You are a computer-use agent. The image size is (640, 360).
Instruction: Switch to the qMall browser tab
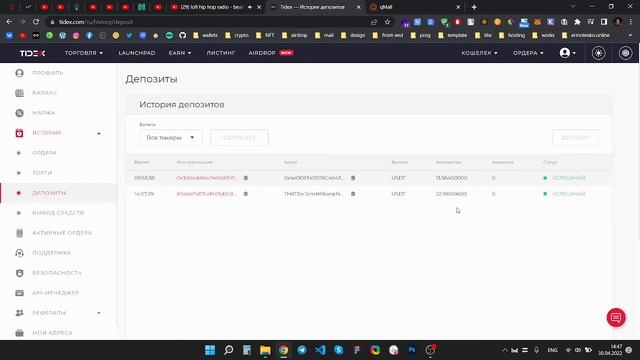pos(414,7)
